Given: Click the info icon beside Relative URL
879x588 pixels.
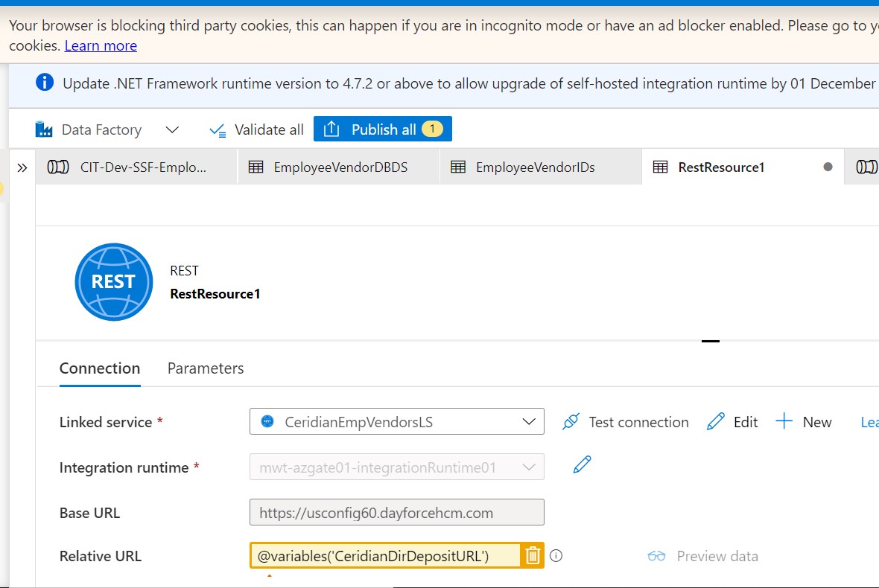Looking at the screenshot, I should [556, 555].
